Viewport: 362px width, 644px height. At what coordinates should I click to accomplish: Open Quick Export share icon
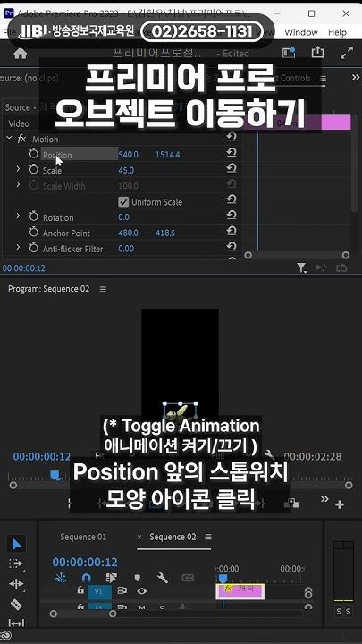point(316,53)
